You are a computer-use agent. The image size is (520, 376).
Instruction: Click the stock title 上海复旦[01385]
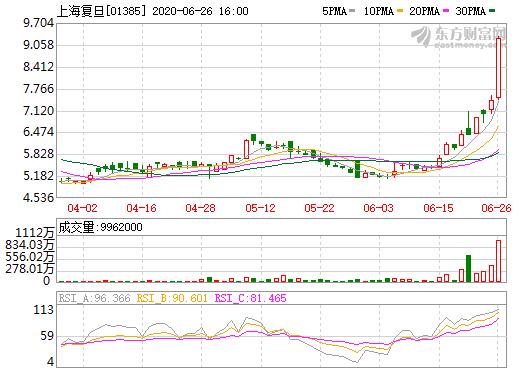[102, 11]
